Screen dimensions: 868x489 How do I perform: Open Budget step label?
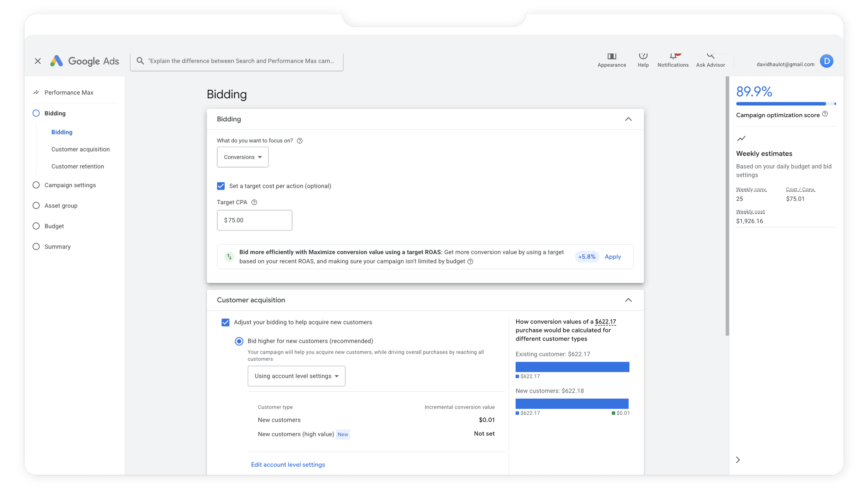(54, 226)
